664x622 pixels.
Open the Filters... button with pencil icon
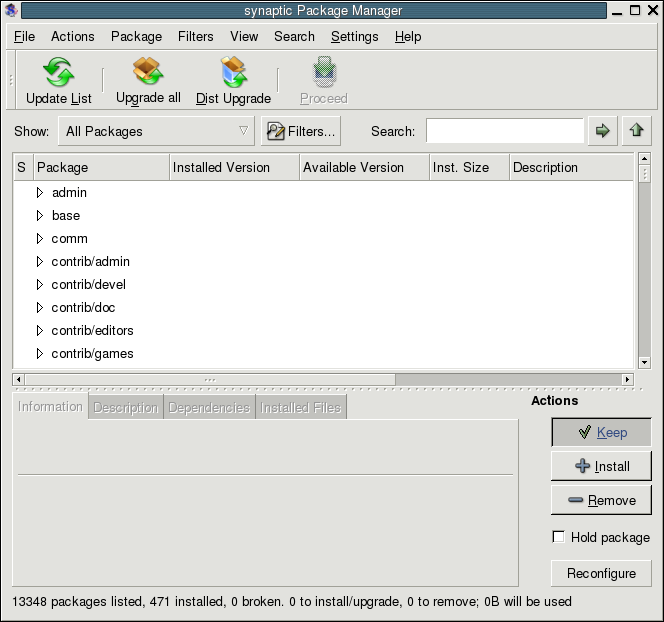pyautogui.click(x=301, y=131)
